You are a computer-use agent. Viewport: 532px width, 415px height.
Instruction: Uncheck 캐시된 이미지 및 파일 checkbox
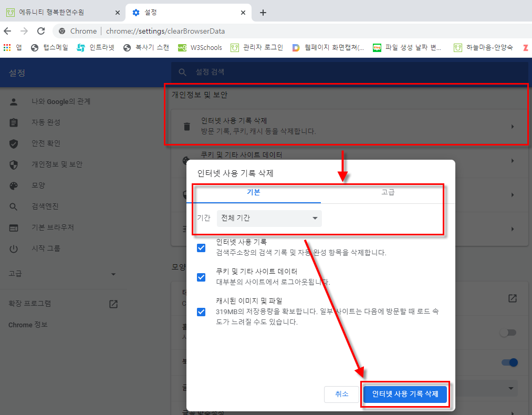pyautogui.click(x=201, y=312)
